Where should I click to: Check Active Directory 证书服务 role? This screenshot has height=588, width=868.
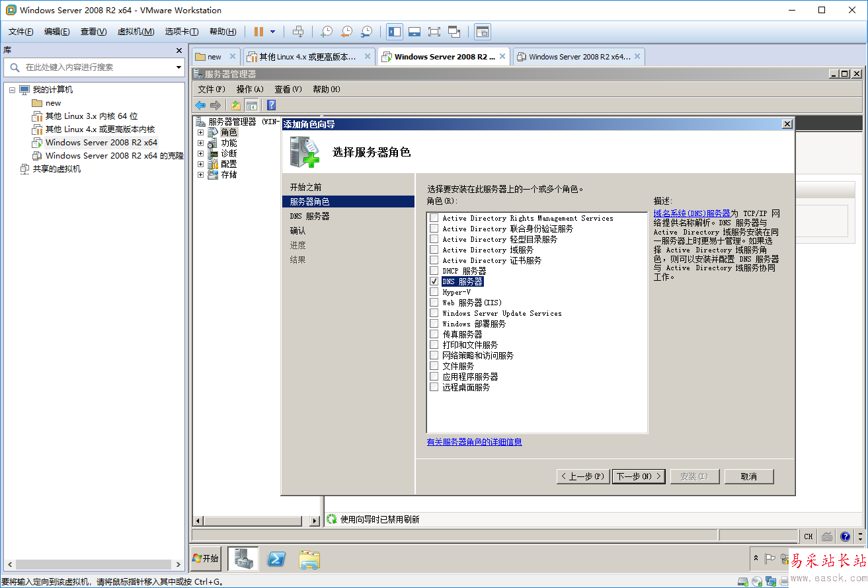click(434, 260)
